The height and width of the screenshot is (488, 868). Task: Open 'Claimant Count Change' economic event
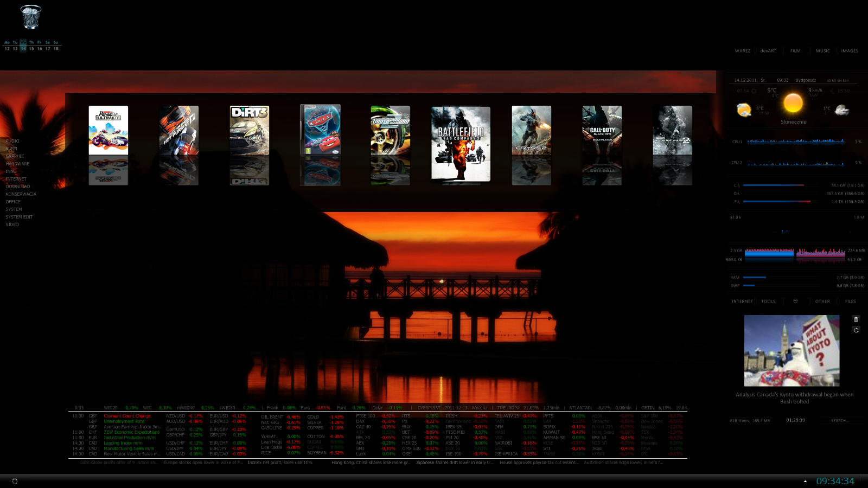click(127, 416)
